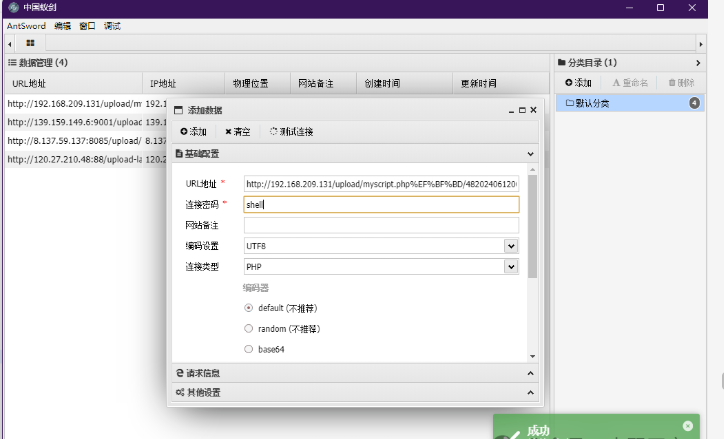
Task: Select row http://8.137.59.137:8085/upload/
Action: [86, 141]
